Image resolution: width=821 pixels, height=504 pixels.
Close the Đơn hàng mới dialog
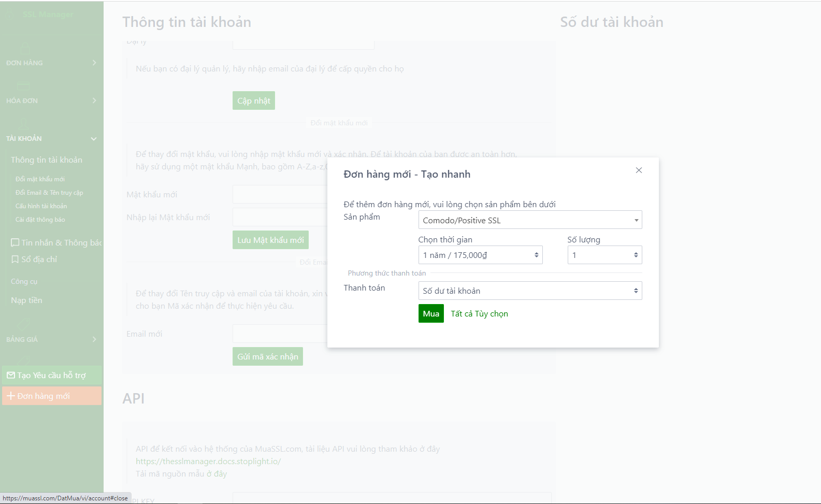click(x=639, y=170)
